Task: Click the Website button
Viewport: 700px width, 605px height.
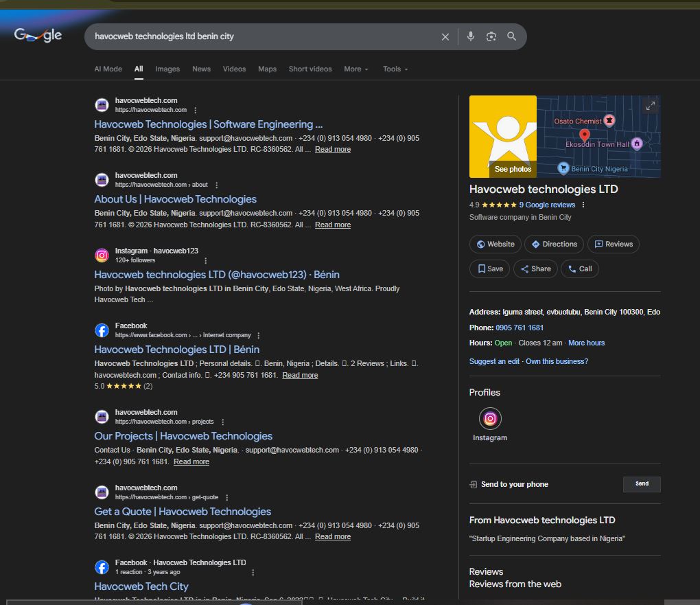Action: point(495,244)
